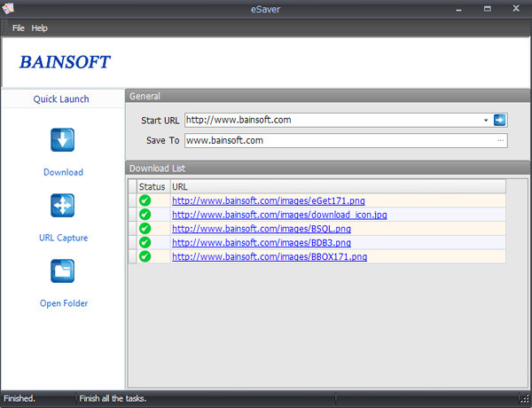The image size is (532, 408).
Task: Click the BAINSOFT logo
Action: tap(65, 62)
